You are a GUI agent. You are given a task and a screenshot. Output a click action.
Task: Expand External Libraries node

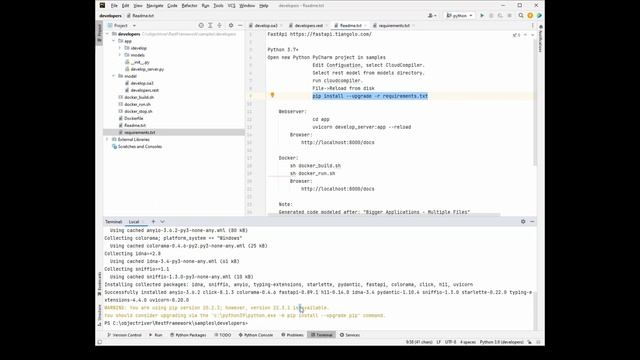point(108,139)
